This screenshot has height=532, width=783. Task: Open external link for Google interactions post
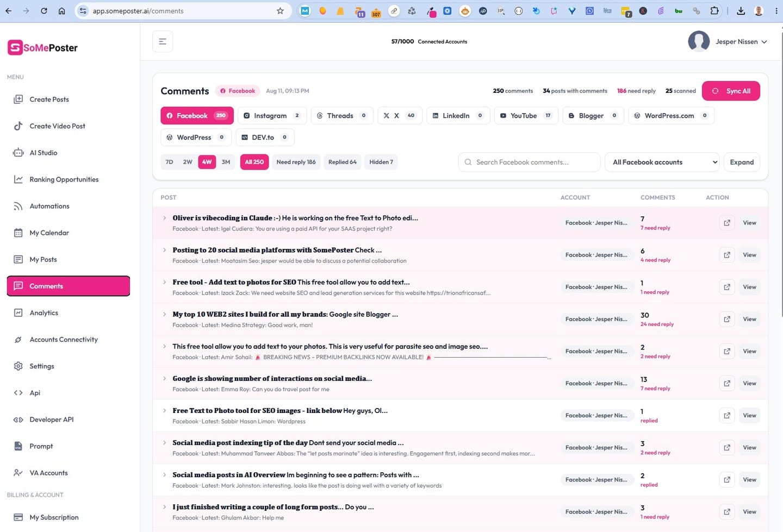point(727,383)
